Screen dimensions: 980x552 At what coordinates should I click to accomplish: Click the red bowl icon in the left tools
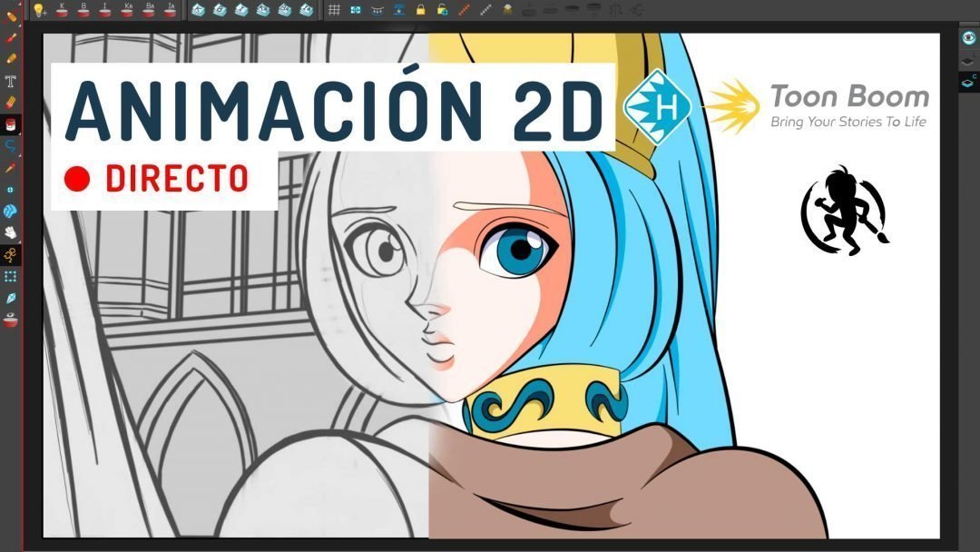[11, 320]
